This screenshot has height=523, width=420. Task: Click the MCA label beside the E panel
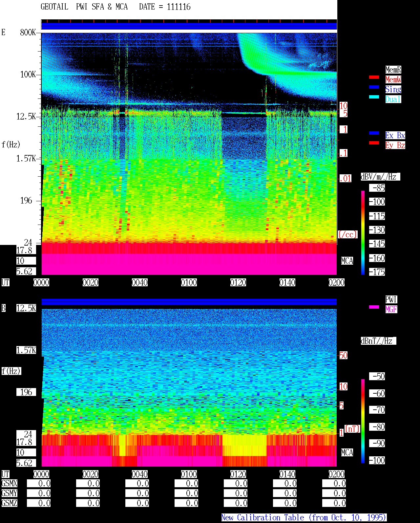[347, 261]
